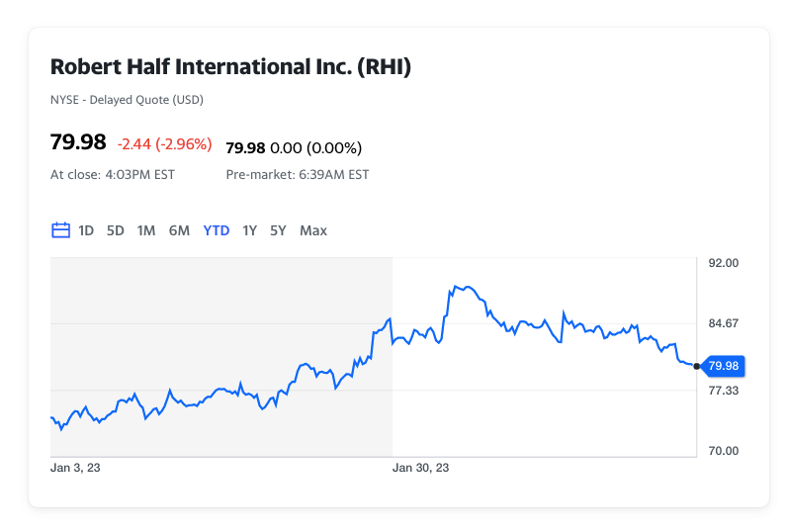This screenshot has width=788, height=532.
Task: Click the Jan 3, 23 axis label
Action: 75,468
